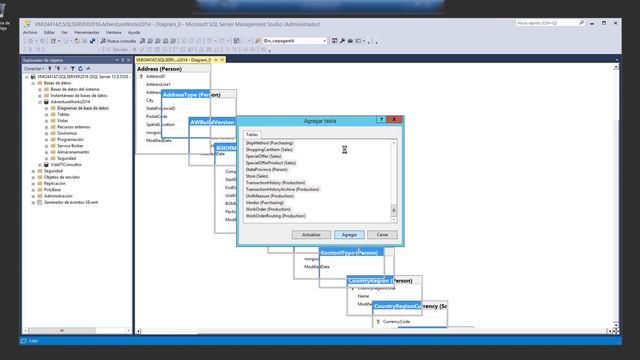
Task: Click the Actualizar button in Agregar tabla
Action: [x=311, y=235]
